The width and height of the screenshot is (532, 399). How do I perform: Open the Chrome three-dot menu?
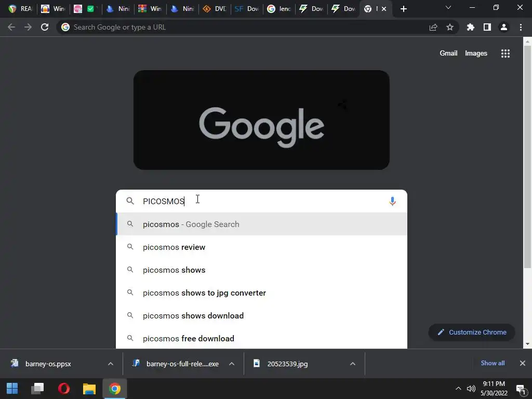pos(521,27)
